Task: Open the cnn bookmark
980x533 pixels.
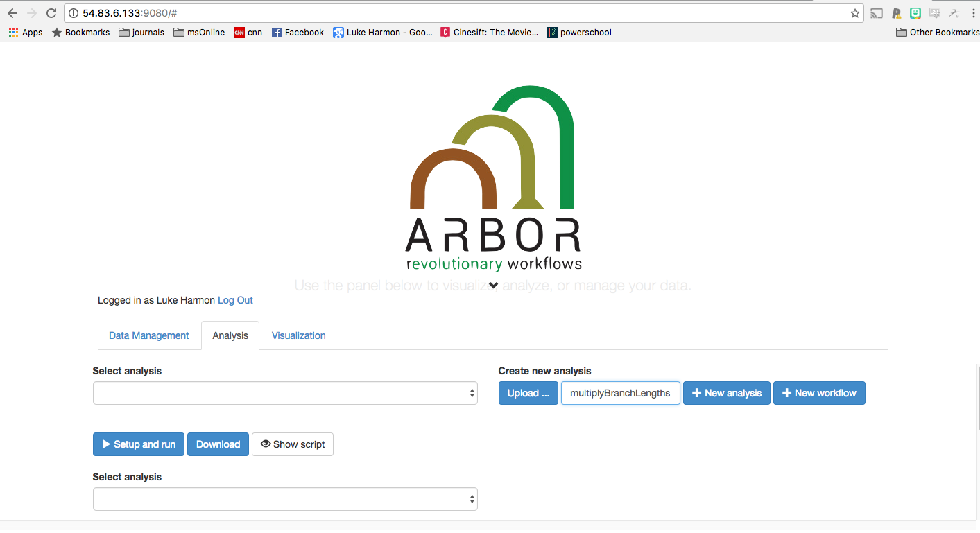Action: (248, 33)
